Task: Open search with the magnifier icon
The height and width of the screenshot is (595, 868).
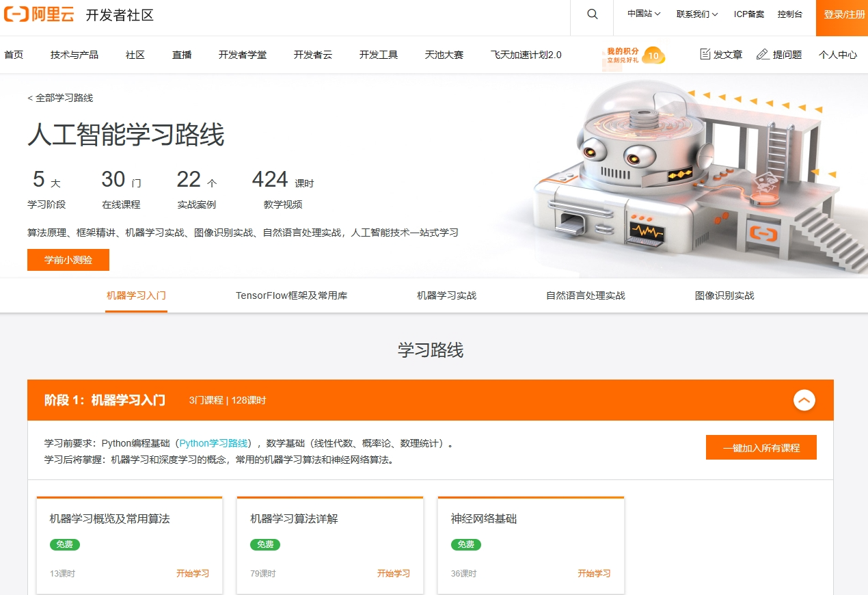Action: (592, 14)
